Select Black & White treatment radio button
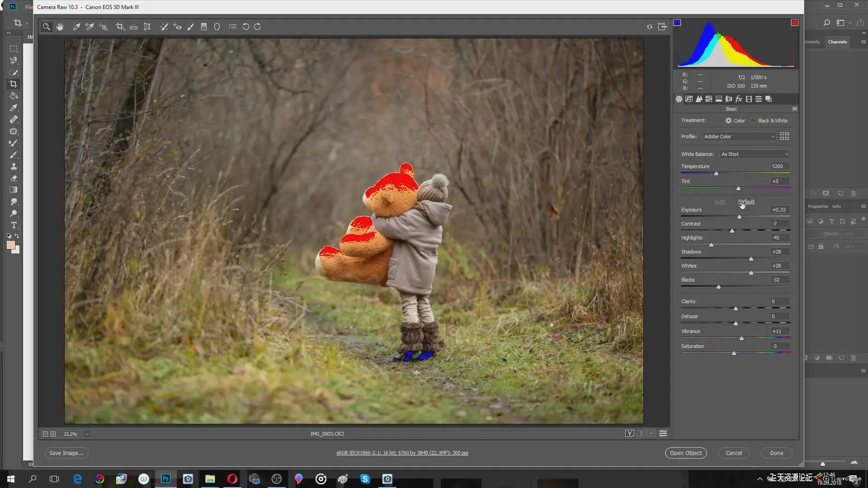The height and width of the screenshot is (488, 868). (x=753, y=121)
